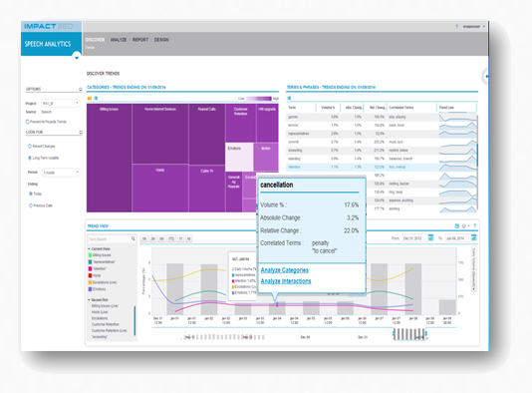Select the Cable TV treemap tile
This screenshot has width=532, height=393.
pos(206,189)
